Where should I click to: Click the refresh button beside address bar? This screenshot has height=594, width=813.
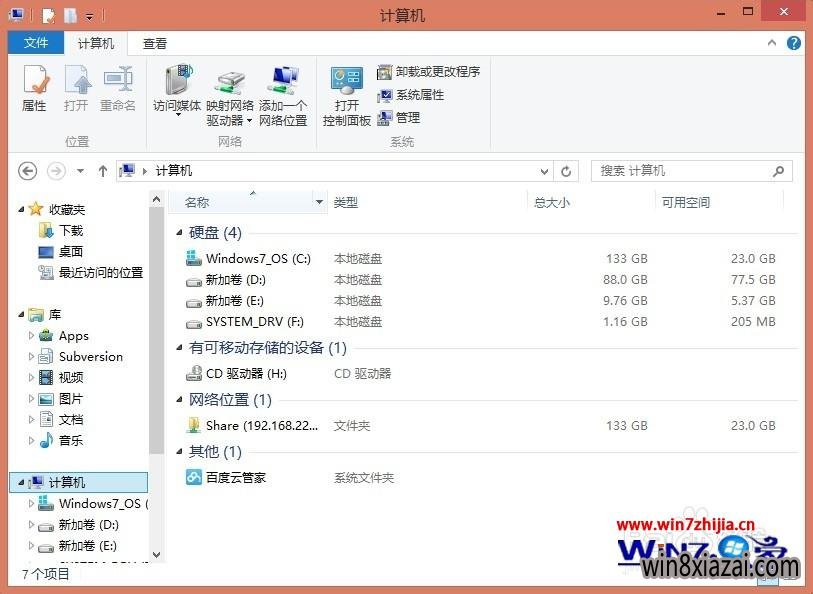tap(567, 171)
